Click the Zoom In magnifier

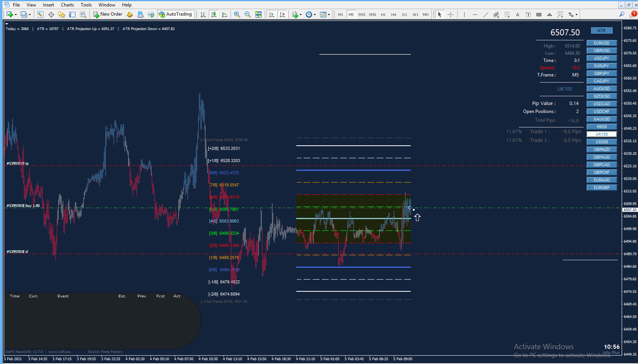point(237,14)
